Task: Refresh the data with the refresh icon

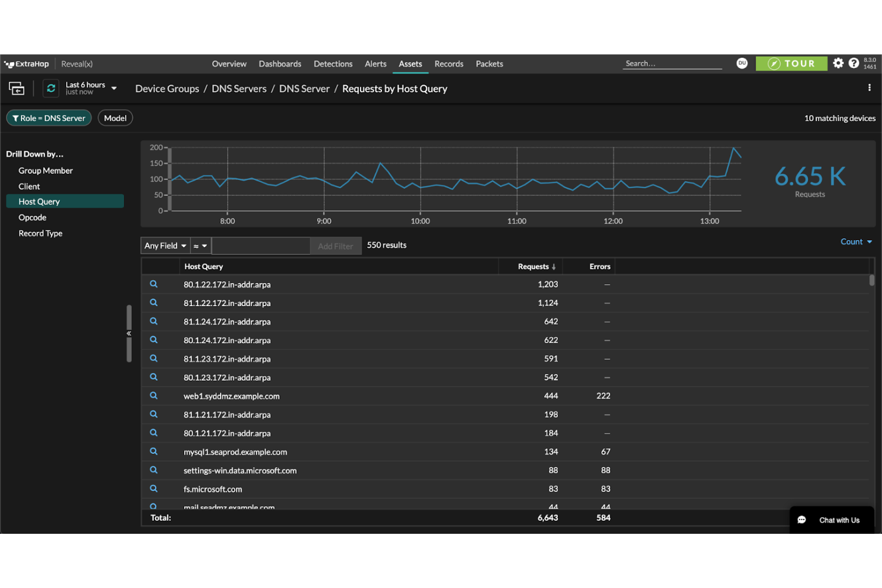Action: (51, 88)
